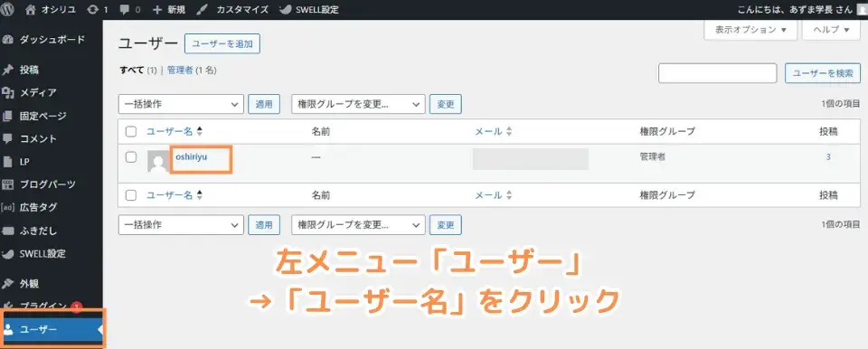Open the comments bubble icon in top bar
This screenshot has height=349, width=868.
[x=125, y=10]
